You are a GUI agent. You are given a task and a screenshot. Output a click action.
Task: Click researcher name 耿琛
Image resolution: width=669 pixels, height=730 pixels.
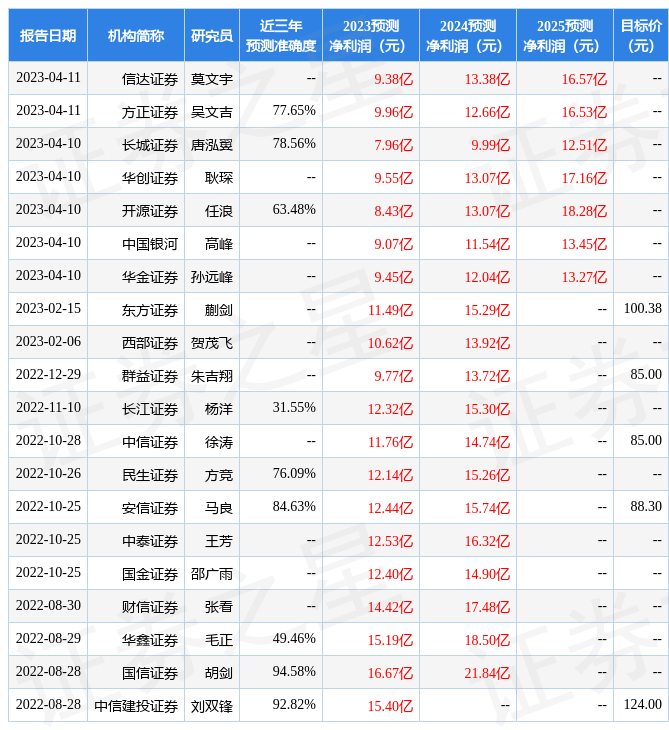tap(219, 178)
